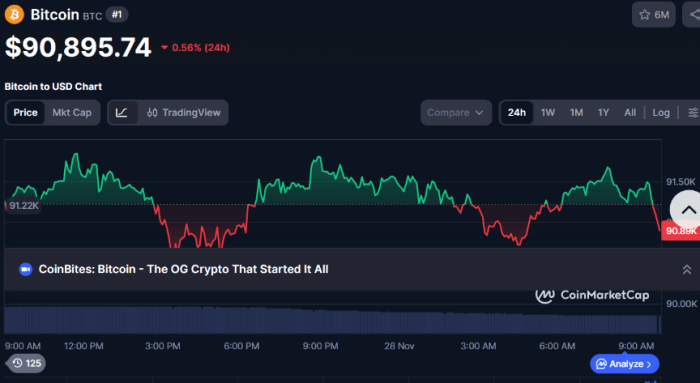Select the 1W time range
This screenshot has width=700, height=383.
548,112
